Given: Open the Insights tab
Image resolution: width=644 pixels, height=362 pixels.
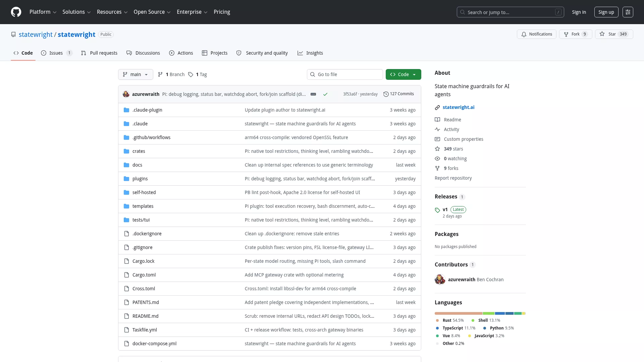Looking at the screenshot, I should click(x=310, y=53).
